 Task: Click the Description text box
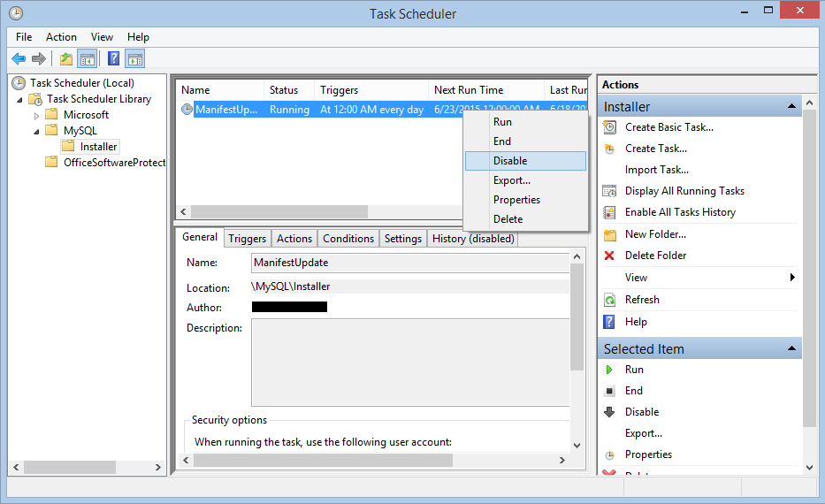click(x=410, y=363)
